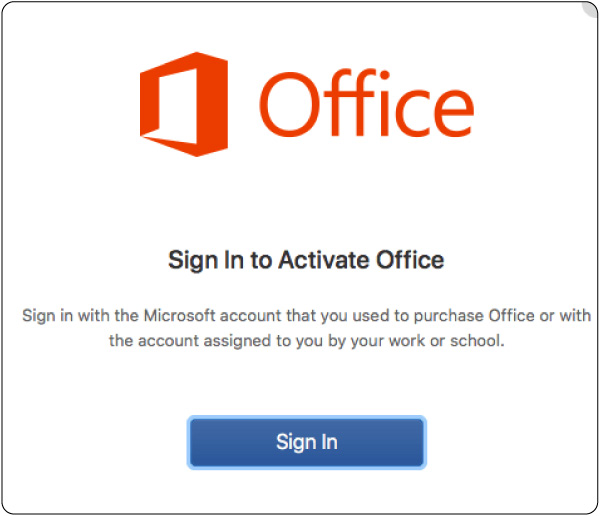This screenshot has height=516, width=600.
Task: Click the large orange Office wordmark
Action: tap(367, 103)
